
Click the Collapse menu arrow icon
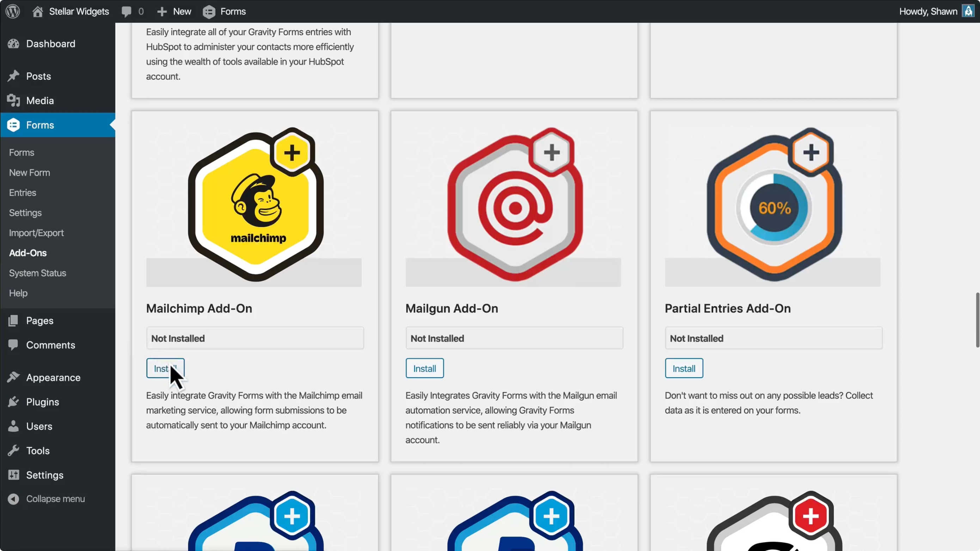pyautogui.click(x=13, y=499)
